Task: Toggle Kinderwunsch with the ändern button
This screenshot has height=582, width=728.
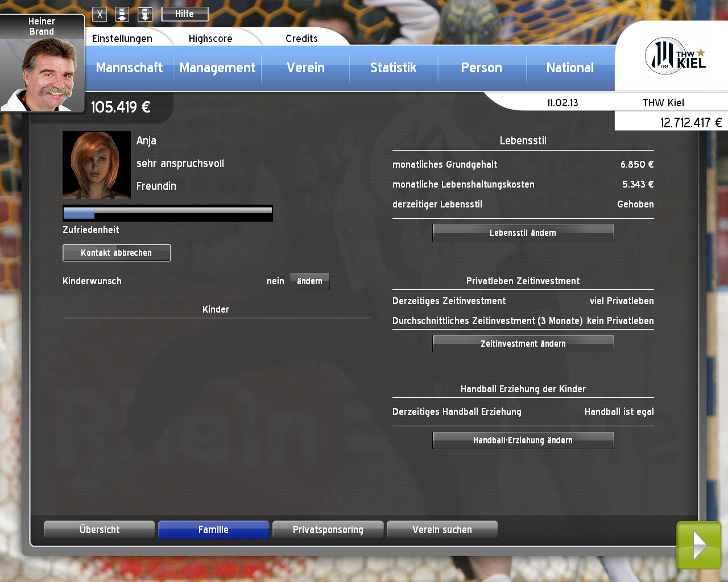Action: pos(309,281)
